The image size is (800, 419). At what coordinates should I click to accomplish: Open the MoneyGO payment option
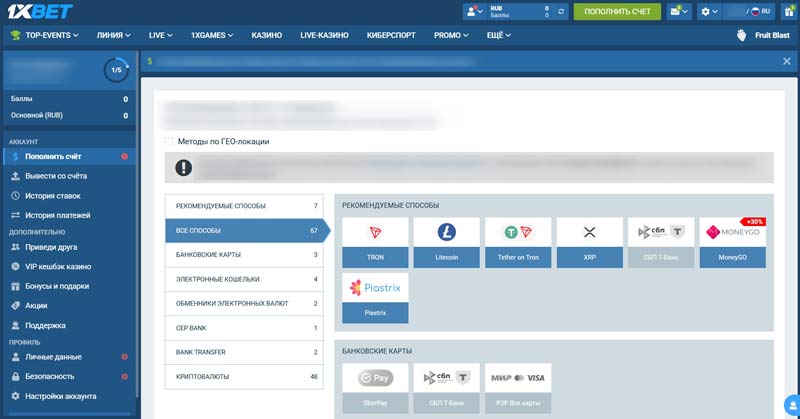tap(732, 242)
